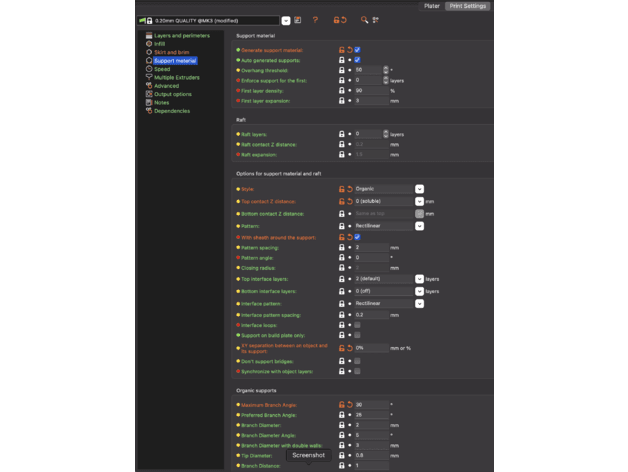Viewport: 628px width, 472px height.
Task: Open the Pattern dropdown showing Rectilinear
Action: pos(419,226)
